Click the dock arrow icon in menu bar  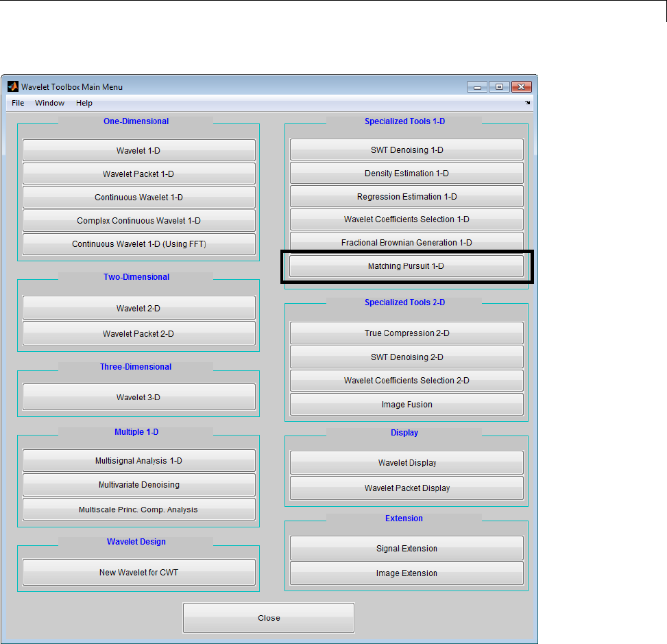point(527,103)
